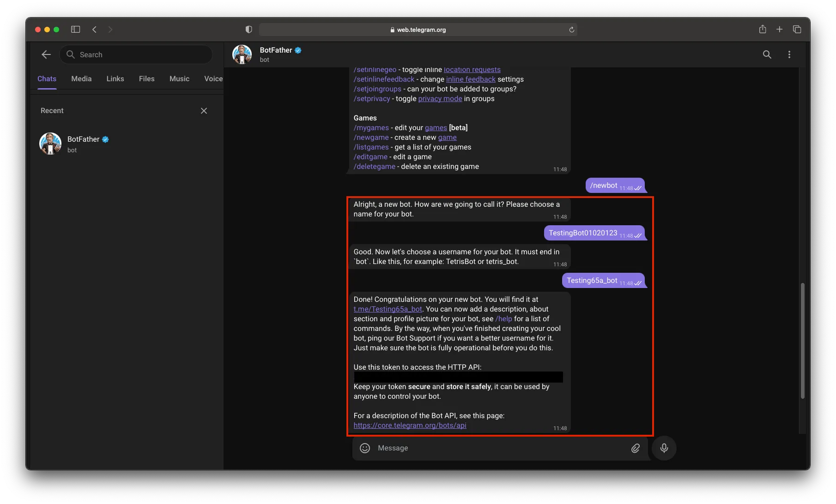This screenshot has width=836, height=504.
Task: Focus the Search field in sidebar
Action: [x=136, y=54]
